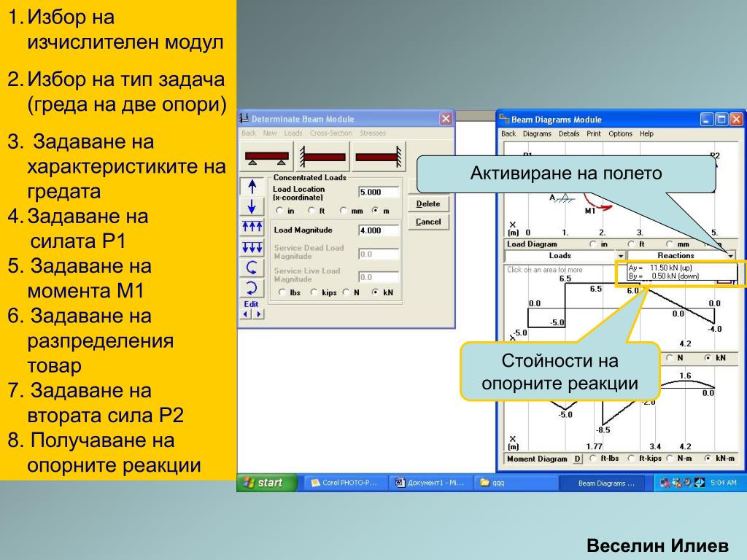Set load magnitude unit to kN
The height and width of the screenshot is (560, 747).
click(x=376, y=292)
